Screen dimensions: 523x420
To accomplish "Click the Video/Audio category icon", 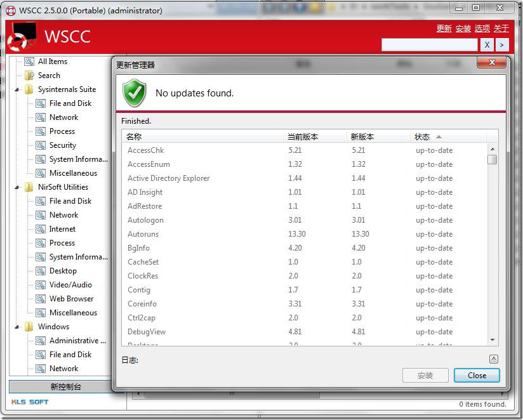I will click(41, 285).
